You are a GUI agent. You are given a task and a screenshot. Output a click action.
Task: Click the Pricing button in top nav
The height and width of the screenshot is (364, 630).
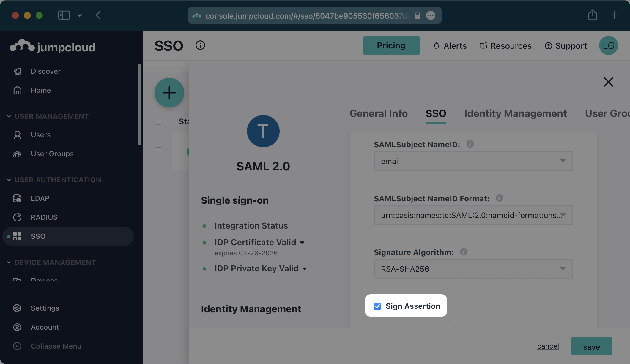(x=391, y=45)
